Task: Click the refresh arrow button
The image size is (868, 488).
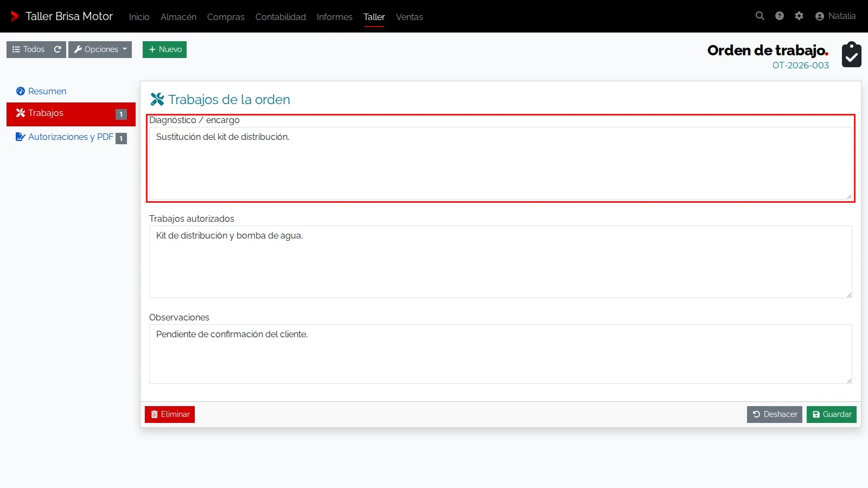Action: tap(58, 49)
